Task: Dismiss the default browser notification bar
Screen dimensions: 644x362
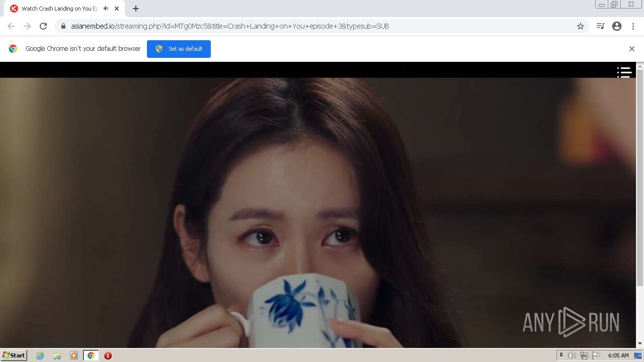Action: (632, 49)
